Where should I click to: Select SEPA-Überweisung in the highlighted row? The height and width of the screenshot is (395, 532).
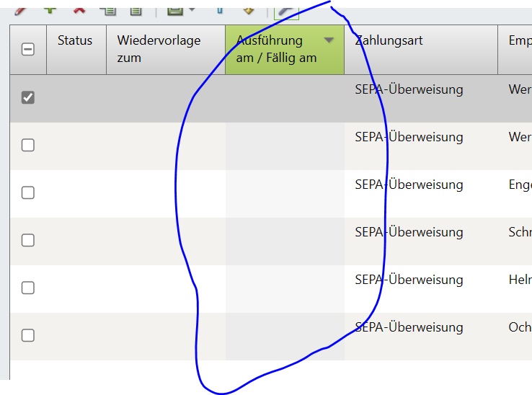(x=409, y=89)
